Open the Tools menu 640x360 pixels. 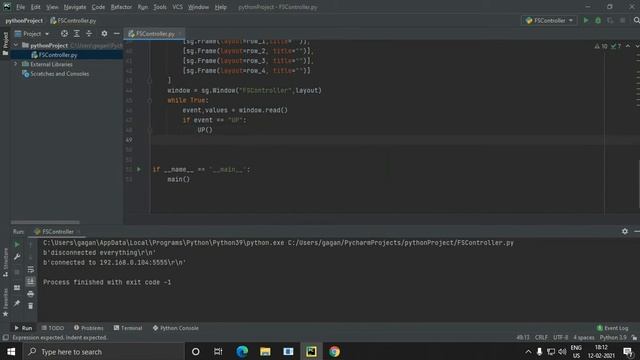[x=160, y=7]
